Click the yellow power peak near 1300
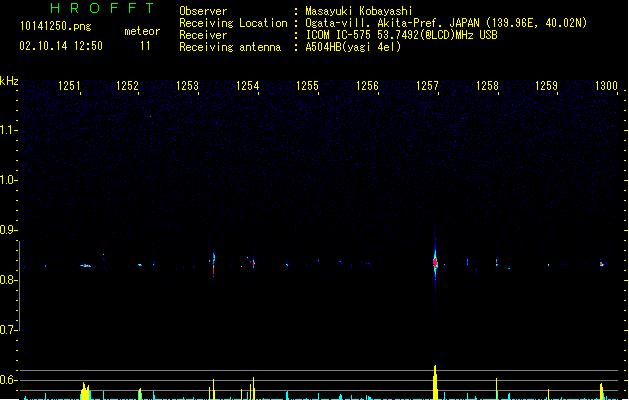The image size is (629, 400). (x=601, y=391)
